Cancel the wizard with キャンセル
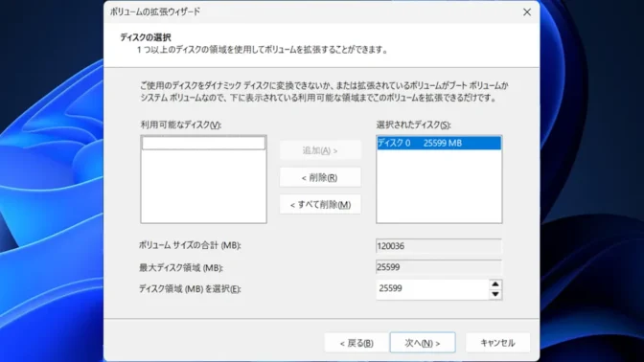The width and height of the screenshot is (644, 362). click(497, 343)
